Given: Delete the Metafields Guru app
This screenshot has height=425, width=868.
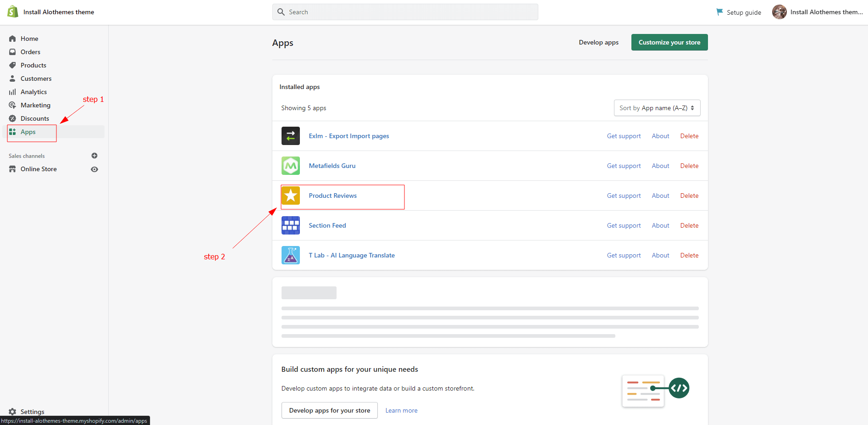Looking at the screenshot, I should point(689,166).
